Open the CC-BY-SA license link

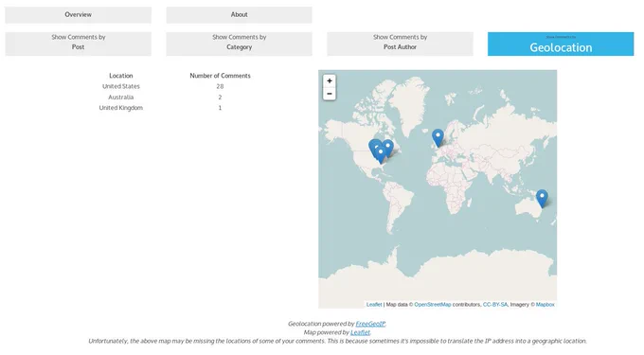pyautogui.click(x=495, y=305)
